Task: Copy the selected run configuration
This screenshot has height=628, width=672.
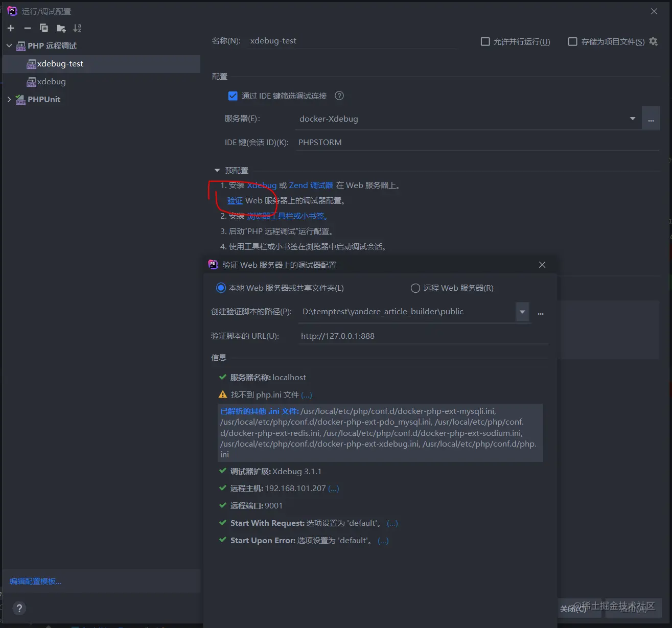Action: (44, 28)
